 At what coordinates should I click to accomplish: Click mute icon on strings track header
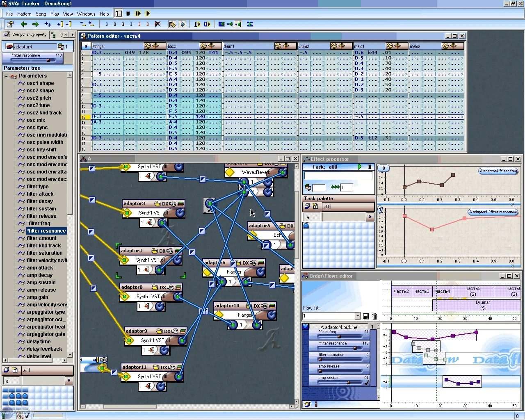coord(148,46)
